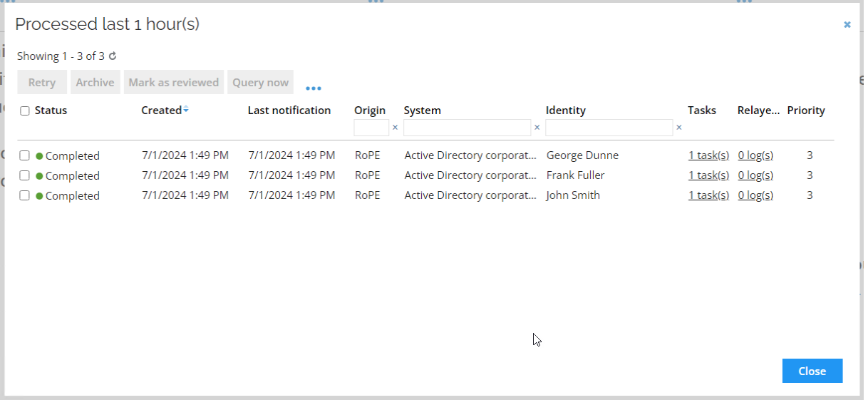The height and width of the screenshot is (400, 868).
Task: Sort by the Priority column header
Action: 806,111
